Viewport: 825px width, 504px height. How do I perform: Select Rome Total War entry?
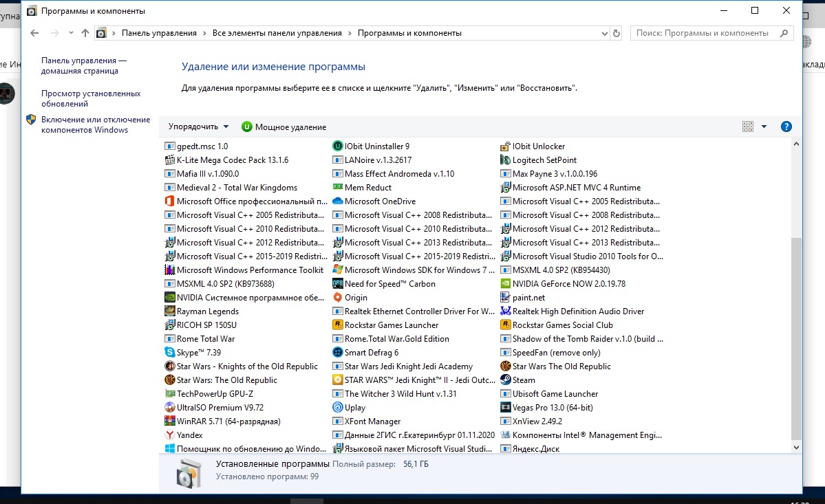click(200, 339)
